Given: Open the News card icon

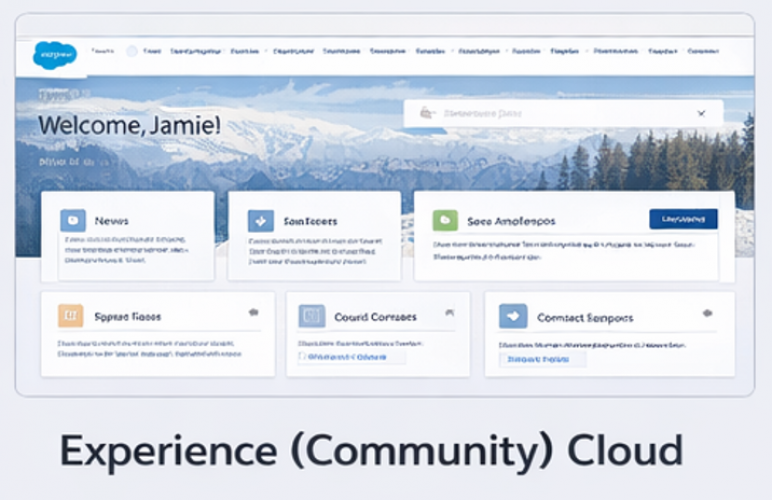Looking at the screenshot, I should point(73,220).
